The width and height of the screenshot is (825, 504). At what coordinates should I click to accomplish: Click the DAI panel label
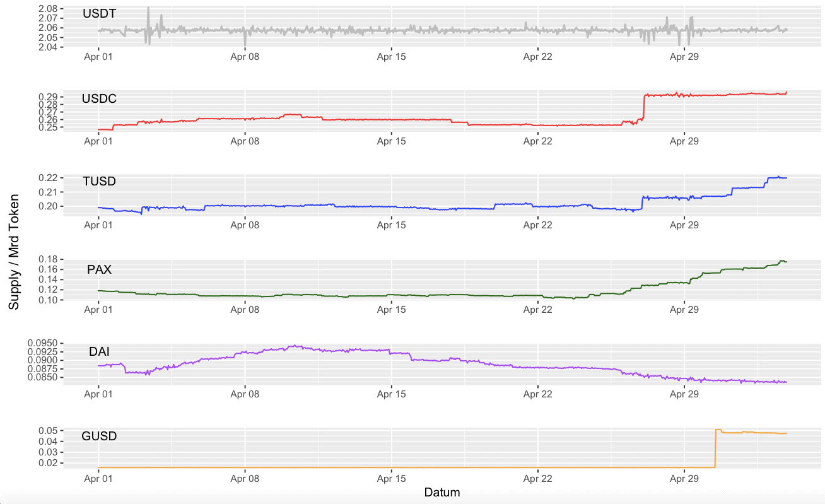tap(99, 352)
